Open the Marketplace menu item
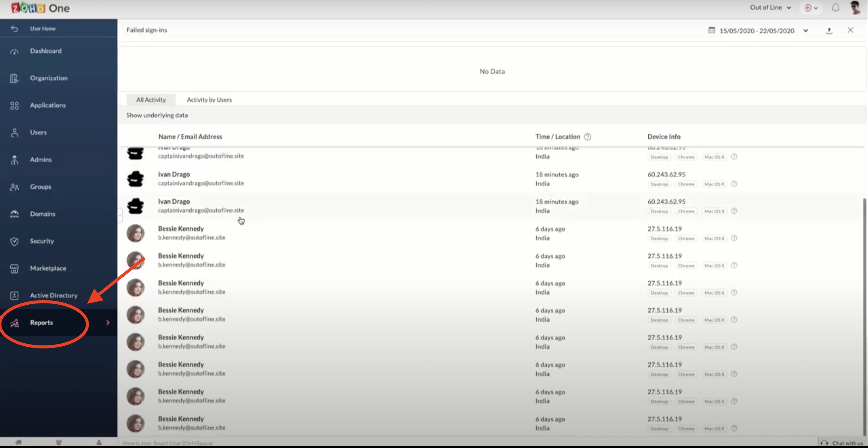This screenshot has width=868, height=448. tap(59, 268)
